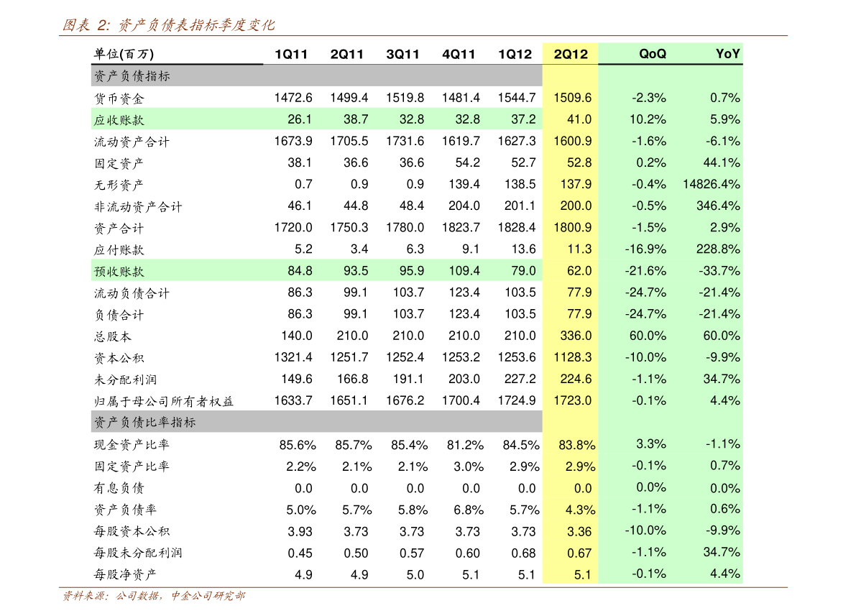Select the 3Q11 column header

point(403,54)
